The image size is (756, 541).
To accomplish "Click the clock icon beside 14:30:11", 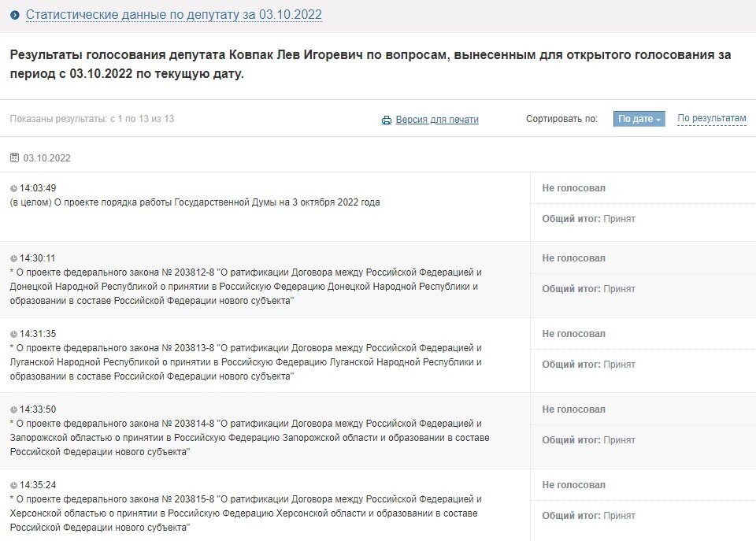I will [13, 258].
